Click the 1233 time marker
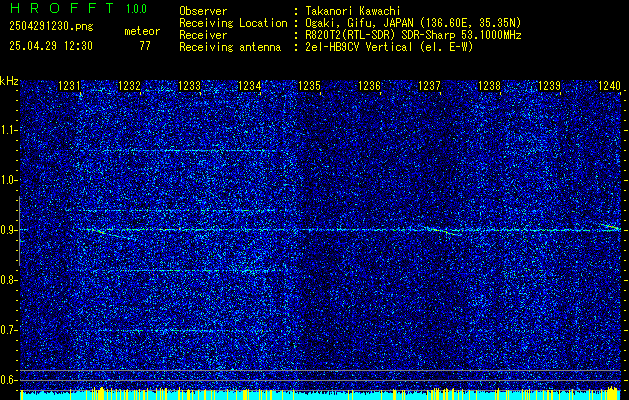 point(189,85)
